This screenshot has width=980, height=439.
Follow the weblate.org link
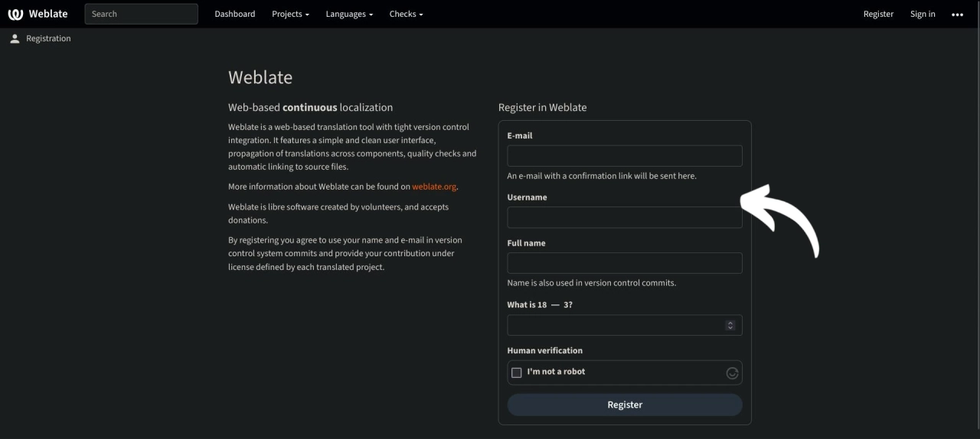pyautogui.click(x=434, y=187)
